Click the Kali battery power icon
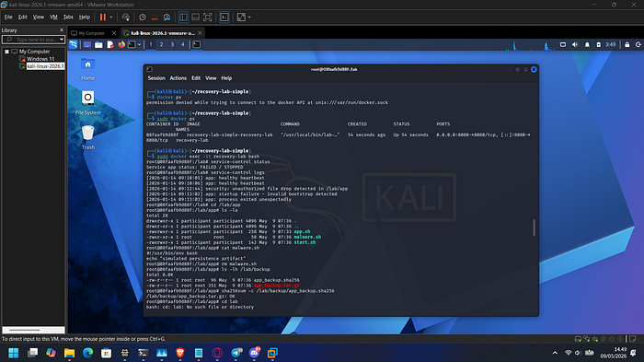 tap(598, 44)
